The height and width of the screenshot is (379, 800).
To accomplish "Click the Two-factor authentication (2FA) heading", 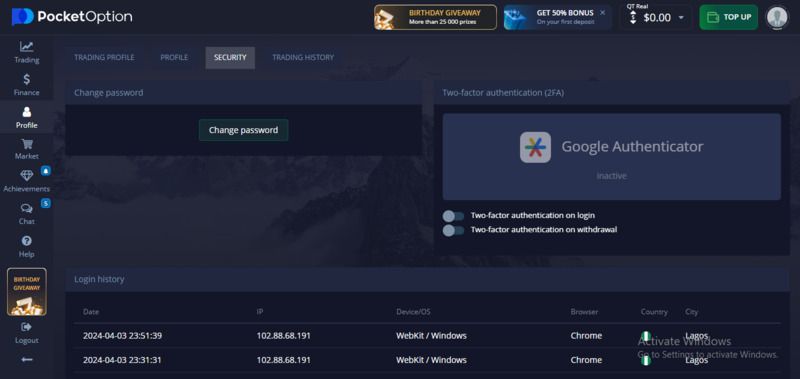I will click(x=503, y=93).
